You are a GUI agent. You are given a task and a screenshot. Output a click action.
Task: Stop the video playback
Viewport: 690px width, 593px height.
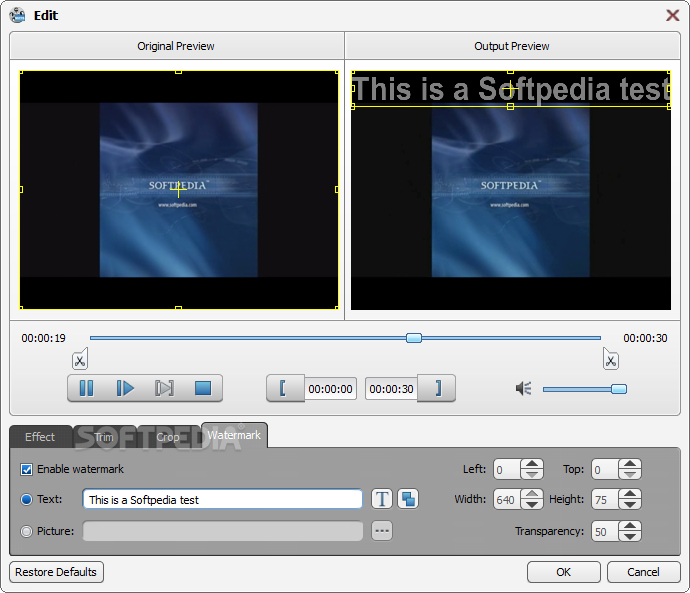(203, 388)
